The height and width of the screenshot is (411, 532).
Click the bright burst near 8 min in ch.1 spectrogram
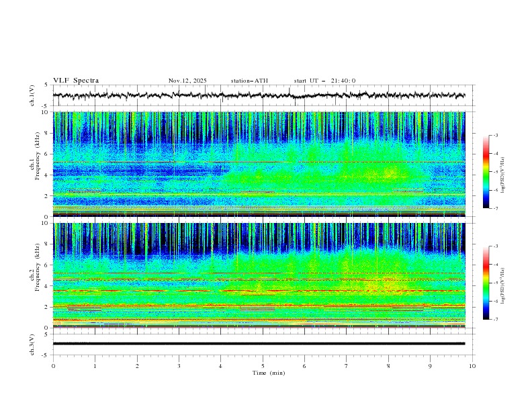click(389, 173)
